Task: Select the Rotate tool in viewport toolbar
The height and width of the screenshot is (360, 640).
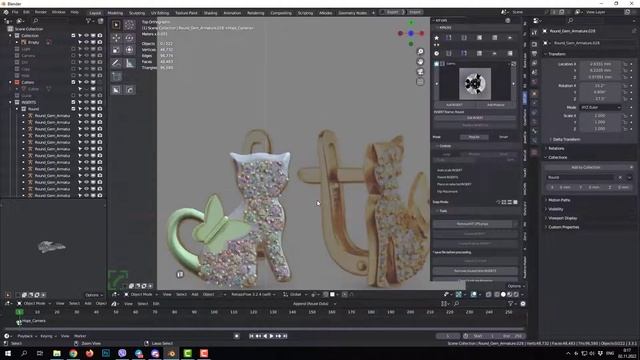Action: [130, 38]
